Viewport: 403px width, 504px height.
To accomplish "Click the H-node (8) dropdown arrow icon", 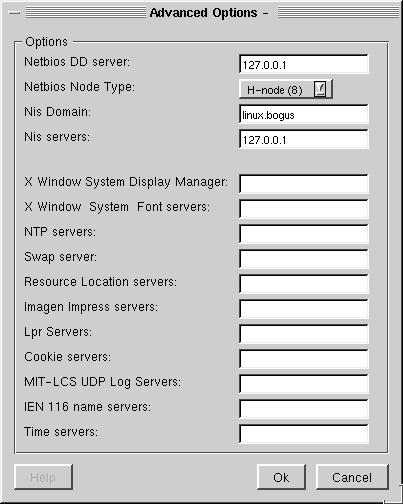I will coord(320,89).
